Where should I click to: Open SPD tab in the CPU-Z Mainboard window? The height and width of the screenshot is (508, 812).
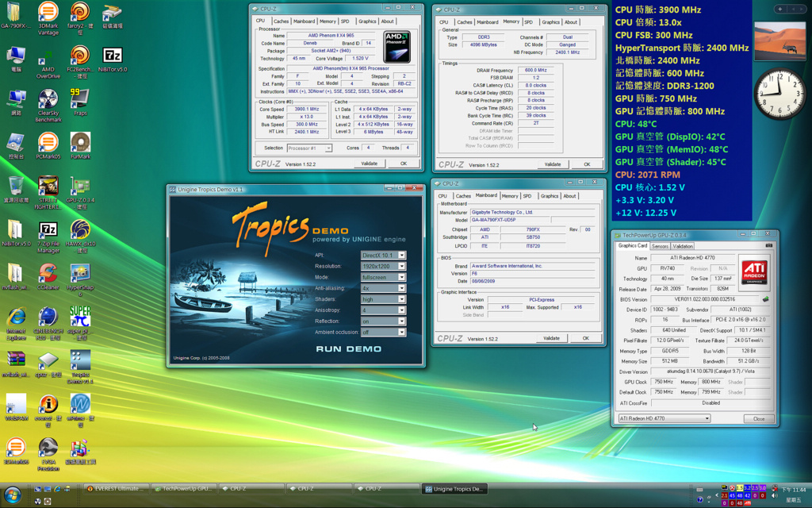tap(527, 196)
